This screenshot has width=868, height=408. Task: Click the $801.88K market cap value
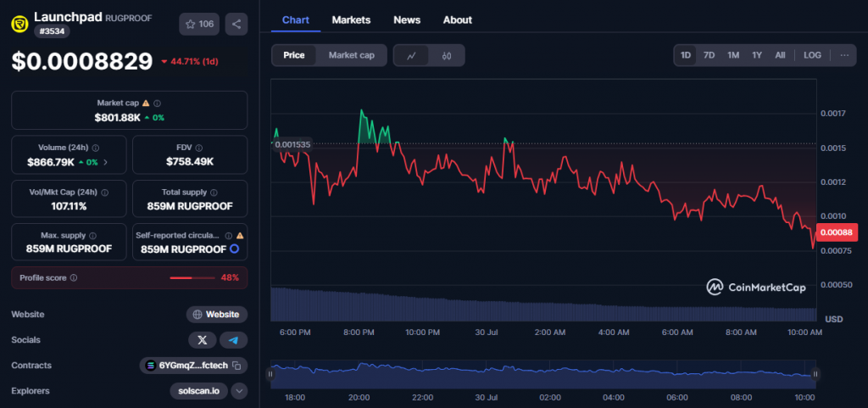tap(117, 117)
